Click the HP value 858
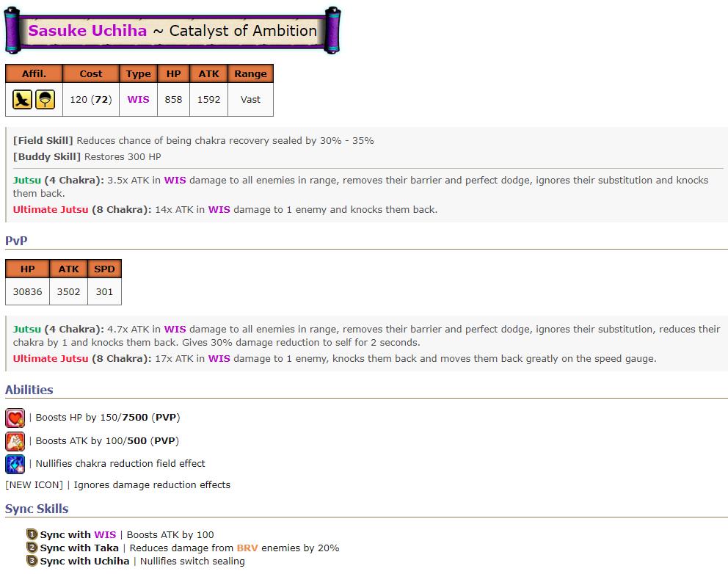Screen dimensions: 728x574 (x=174, y=99)
